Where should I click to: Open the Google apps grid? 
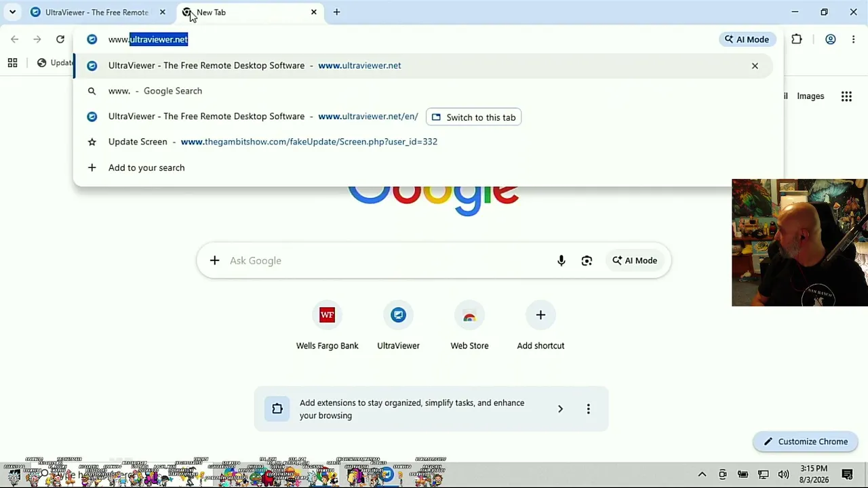pyautogui.click(x=846, y=96)
